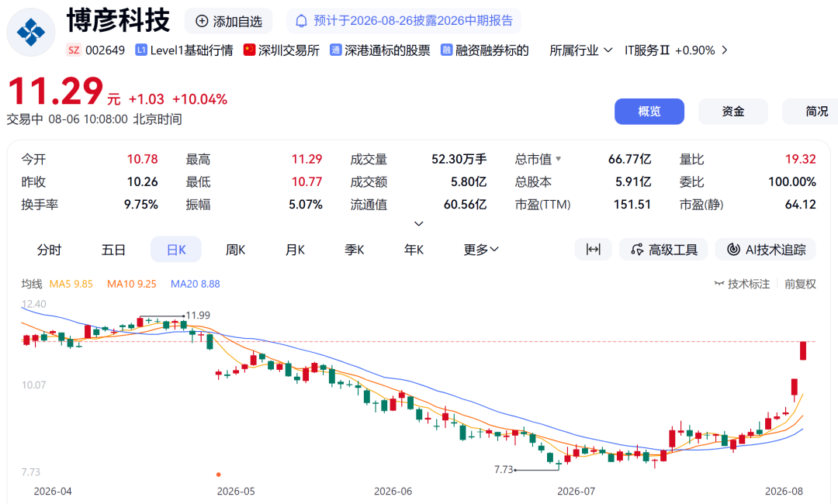
Task: Click the 2026-06 date axis label
Action: tap(393, 491)
